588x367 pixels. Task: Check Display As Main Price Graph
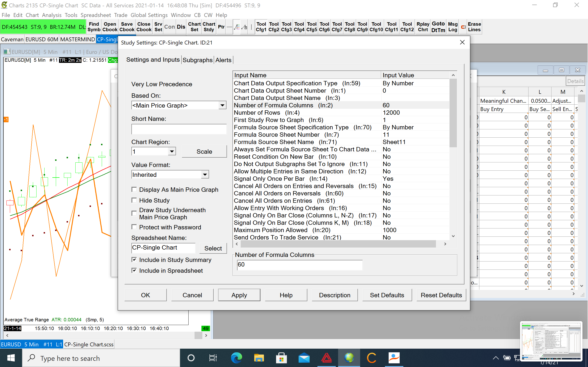click(134, 189)
